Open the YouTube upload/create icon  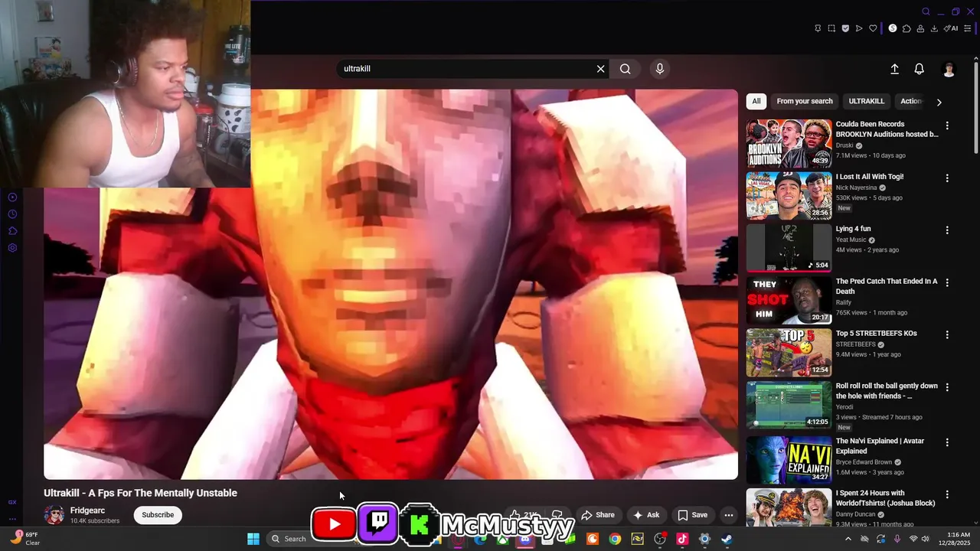click(x=894, y=69)
